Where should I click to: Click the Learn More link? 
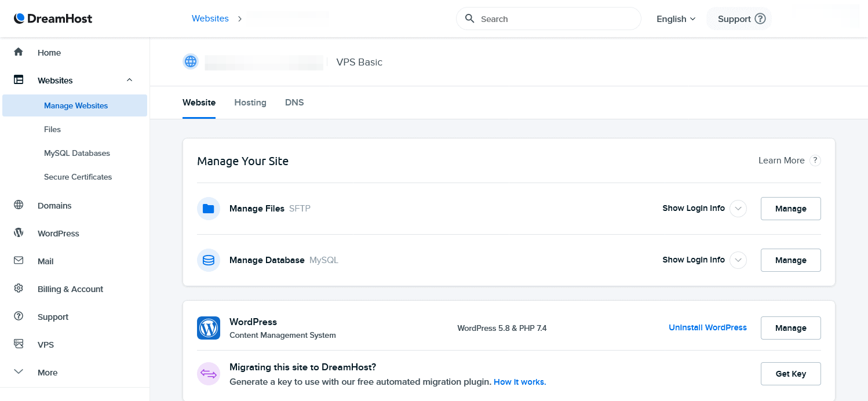[781, 161]
